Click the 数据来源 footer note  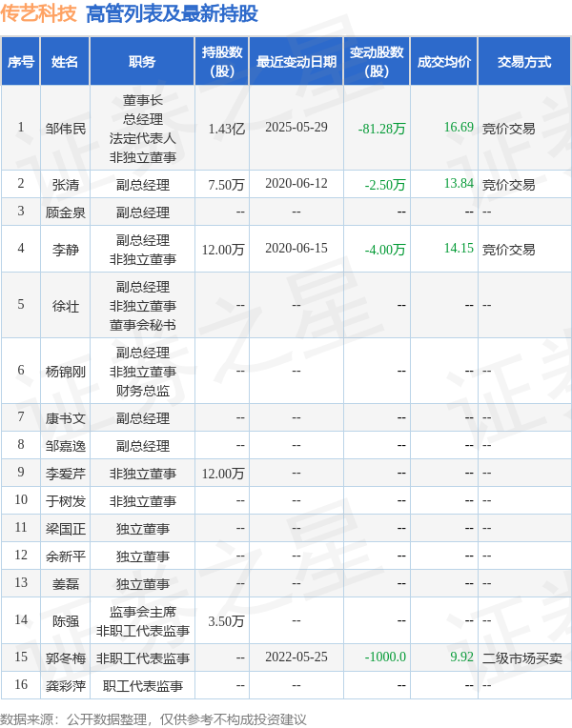153,719
